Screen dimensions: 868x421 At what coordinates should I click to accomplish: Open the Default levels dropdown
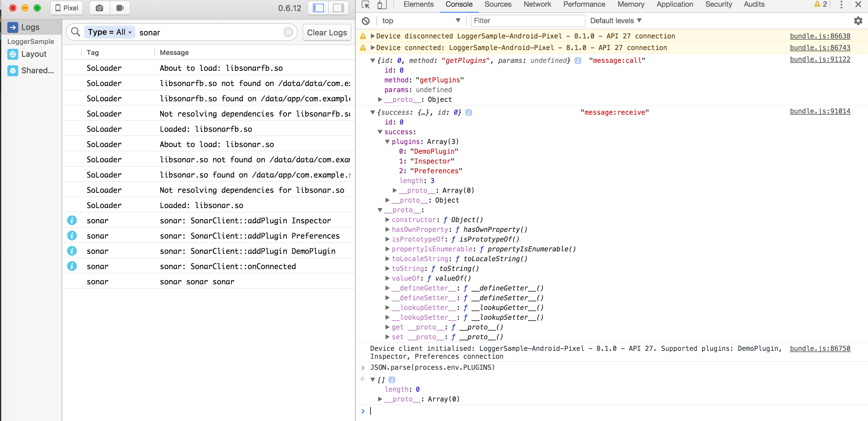(615, 20)
